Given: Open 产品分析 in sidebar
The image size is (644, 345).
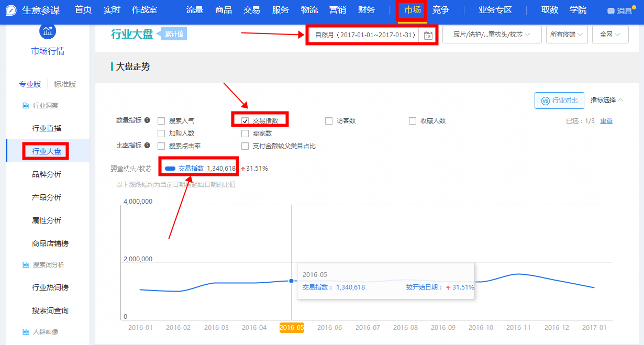Looking at the screenshot, I should [x=47, y=197].
